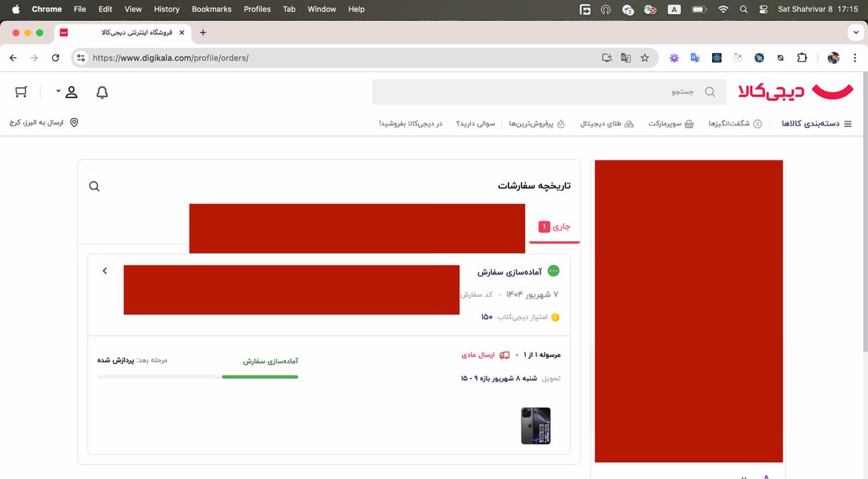This screenshot has height=479, width=868.
Task: Open Chrome extensions puzzle icon
Action: click(x=802, y=58)
